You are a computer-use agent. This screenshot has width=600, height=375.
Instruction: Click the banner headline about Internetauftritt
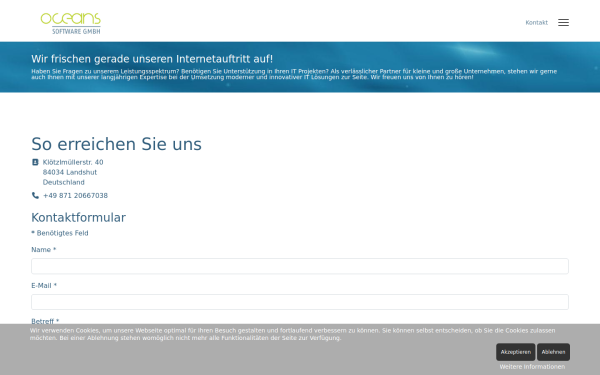[x=152, y=59]
